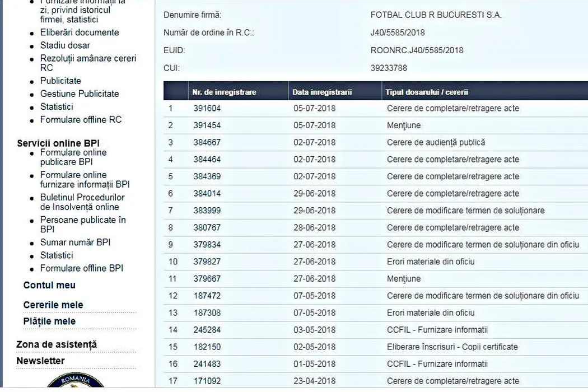Select the Cerere de audiență publică row
The image size is (588, 392).
pos(436,142)
